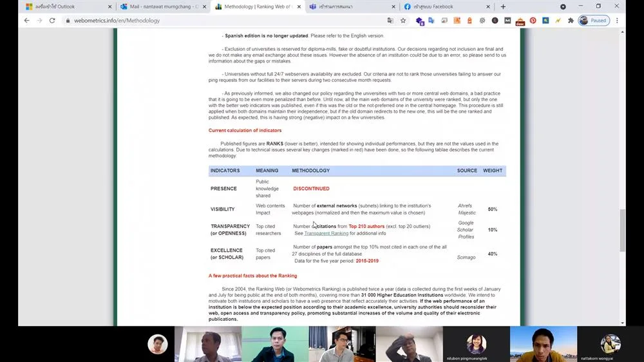Click the WEIGHT column header
Viewport: 644px width, 362px height.
[493, 171]
